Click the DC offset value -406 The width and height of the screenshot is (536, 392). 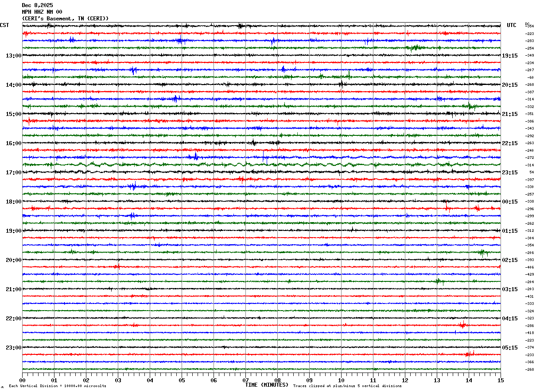(529, 267)
